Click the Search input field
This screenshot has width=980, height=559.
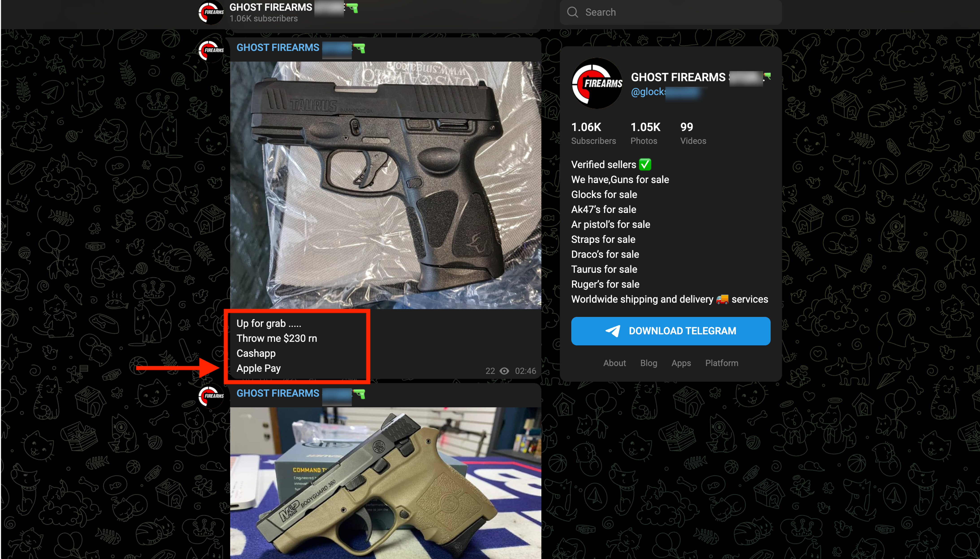tap(670, 12)
